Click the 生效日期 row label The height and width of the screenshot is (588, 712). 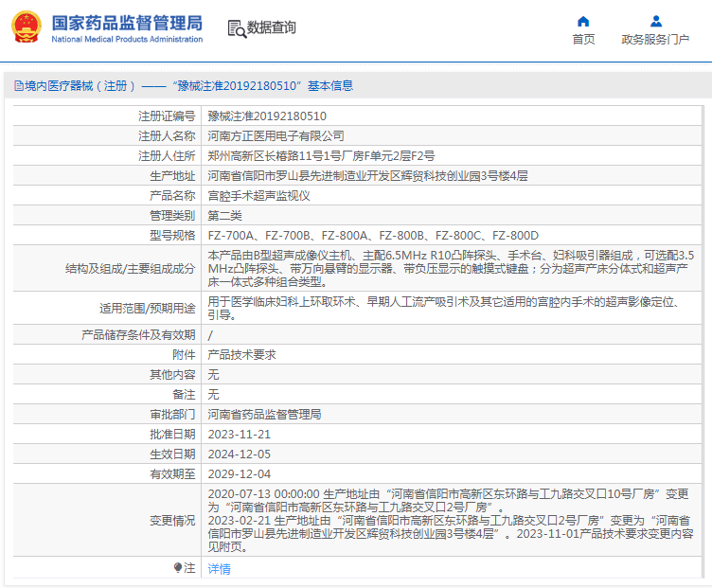(x=172, y=454)
